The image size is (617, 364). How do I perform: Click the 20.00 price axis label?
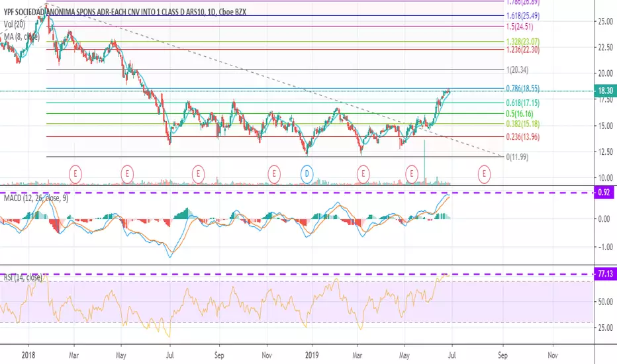click(x=605, y=73)
